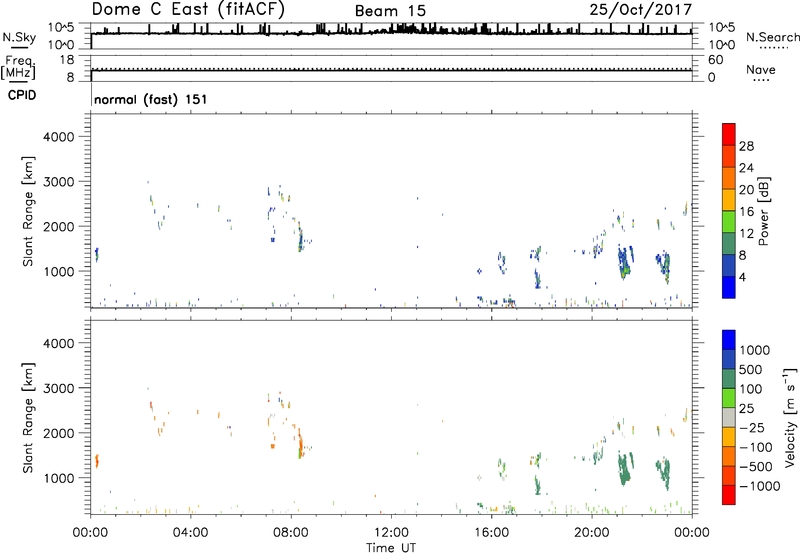Screen dimensions: 800x554
Task: Click the '18' frequency axis label
Action: point(67,60)
